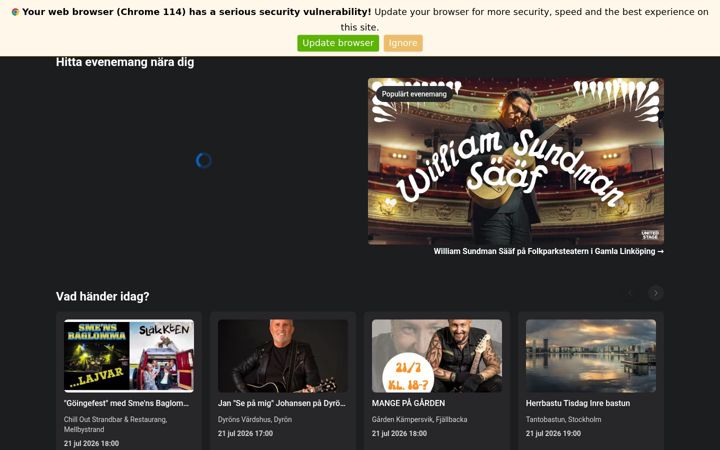The image size is (720, 450).
Task: Click the Chill Out Strandbar & Restaurang venue text
Action: pos(115,424)
